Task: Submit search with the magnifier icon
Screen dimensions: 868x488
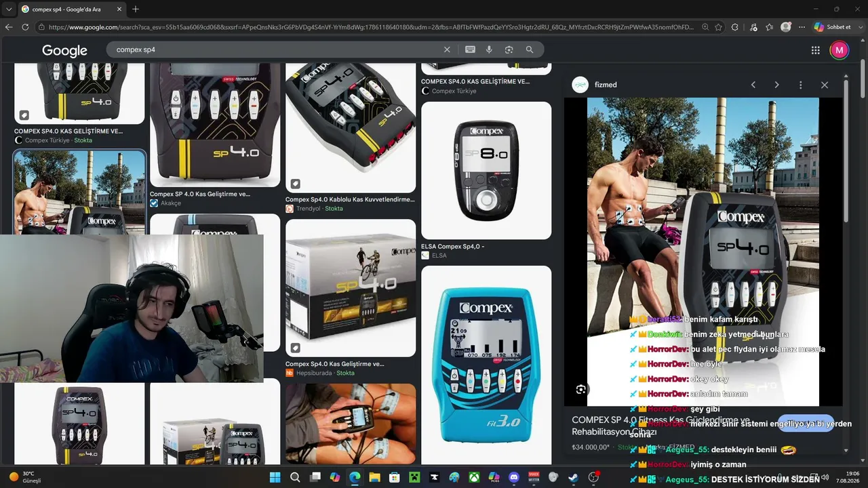Action: (x=530, y=49)
